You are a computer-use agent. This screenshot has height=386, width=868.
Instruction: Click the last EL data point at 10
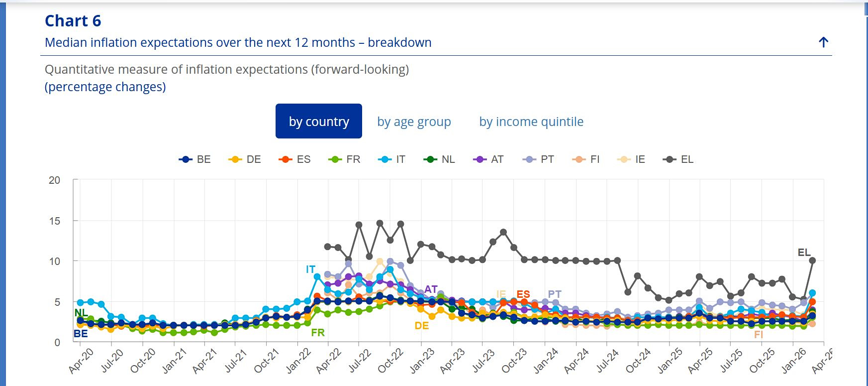pyautogui.click(x=812, y=260)
